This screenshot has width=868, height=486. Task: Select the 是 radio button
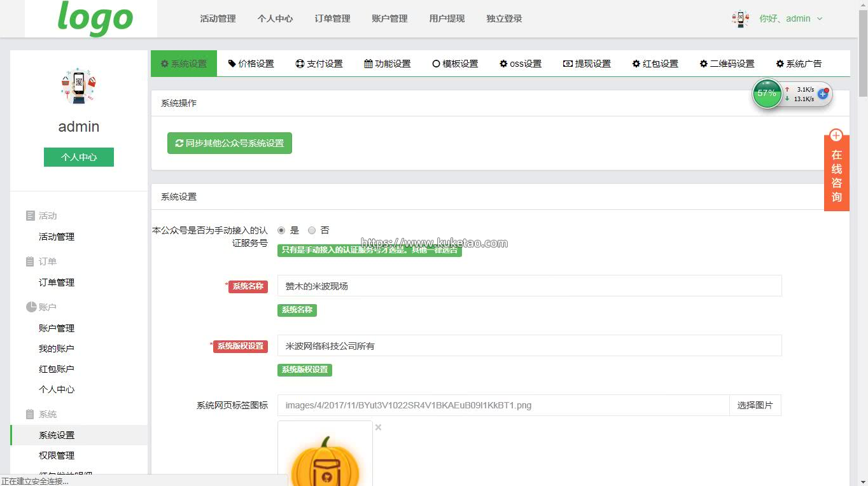coord(281,230)
